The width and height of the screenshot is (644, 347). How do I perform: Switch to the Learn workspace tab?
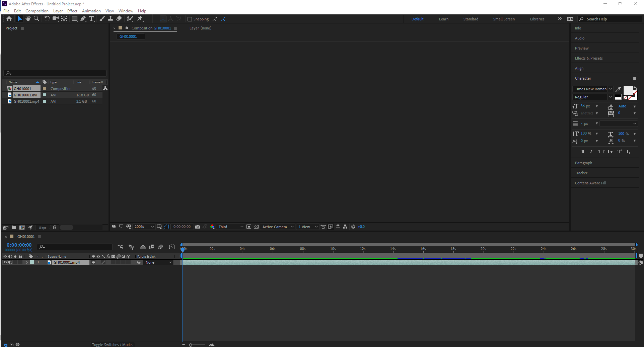click(443, 19)
